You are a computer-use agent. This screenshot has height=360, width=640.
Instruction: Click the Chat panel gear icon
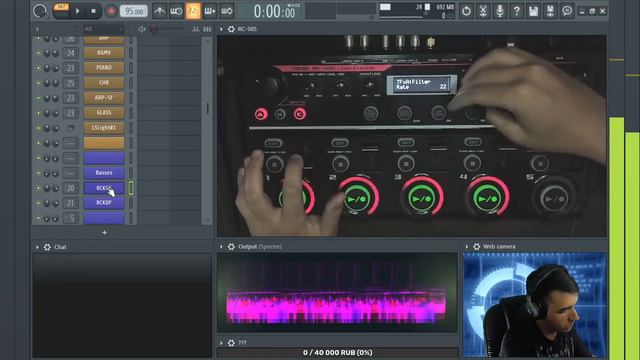point(47,247)
